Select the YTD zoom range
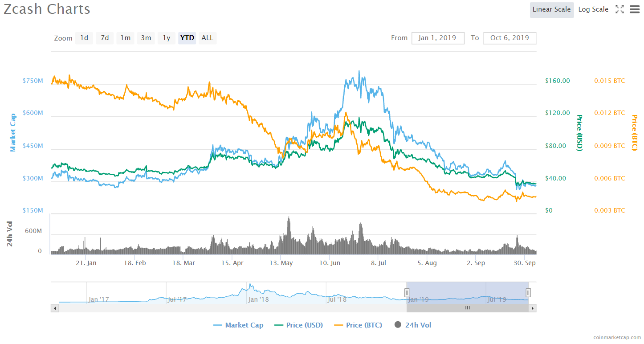Screen dimensions: 644x344 coord(187,38)
